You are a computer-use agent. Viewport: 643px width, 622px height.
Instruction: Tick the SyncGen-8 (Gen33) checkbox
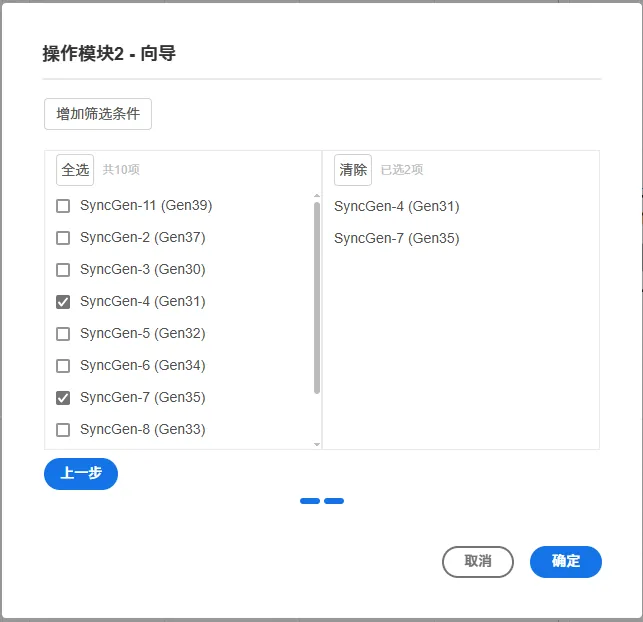point(63,430)
